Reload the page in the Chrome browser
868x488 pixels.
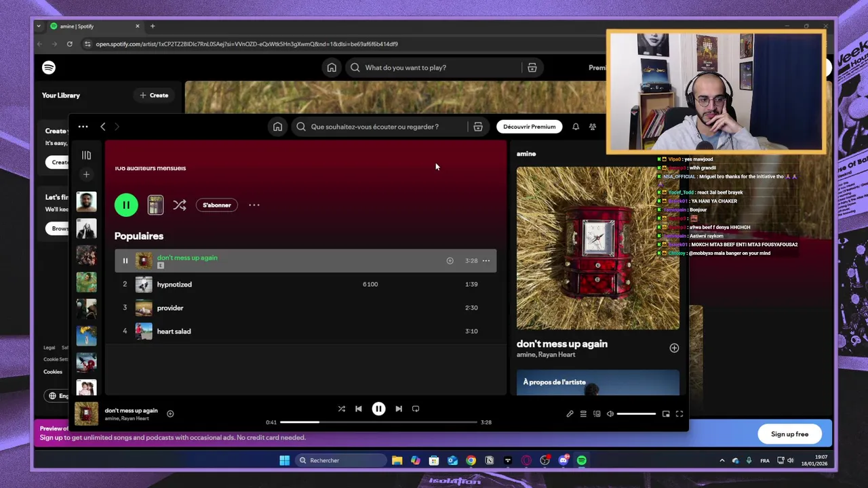69,44
